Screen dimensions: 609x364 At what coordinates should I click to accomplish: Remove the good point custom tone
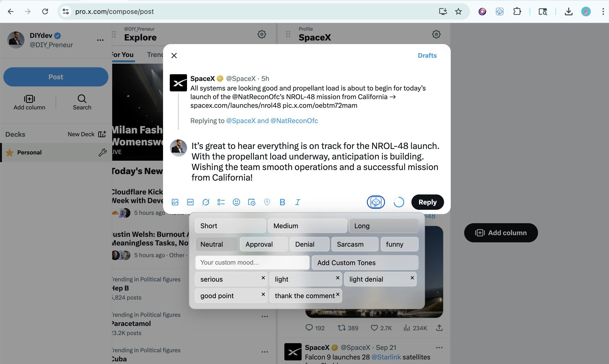(x=263, y=294)
